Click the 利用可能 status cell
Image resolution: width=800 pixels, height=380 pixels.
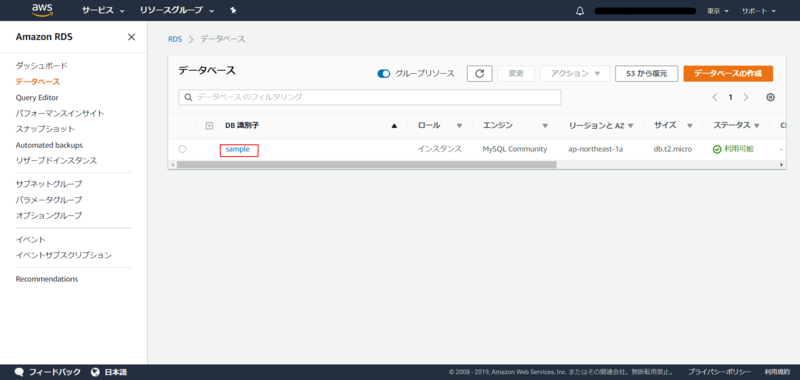pos(733,149)
